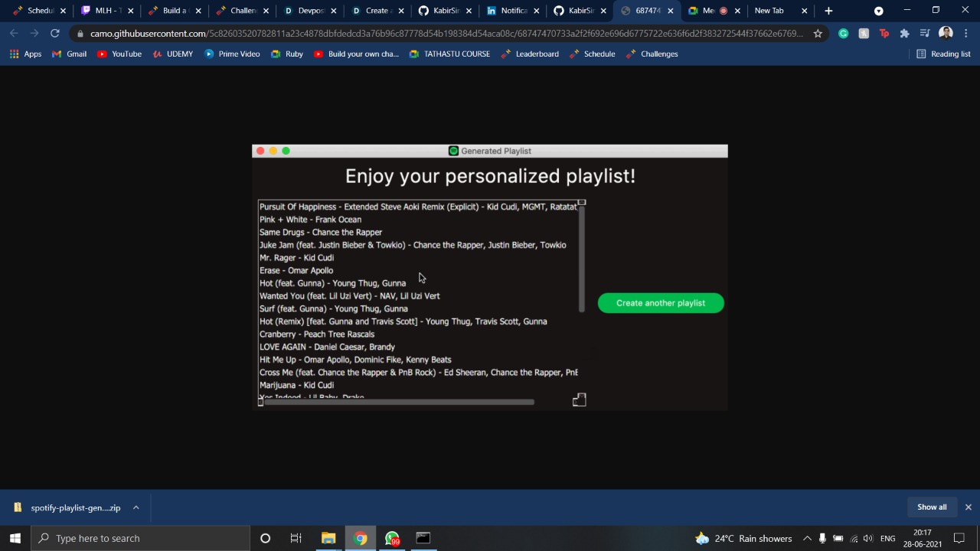The width and height of the screenshot is (980, 551).
Task: Open the Gmail bookmark
Action: click(x=69, y=54)
